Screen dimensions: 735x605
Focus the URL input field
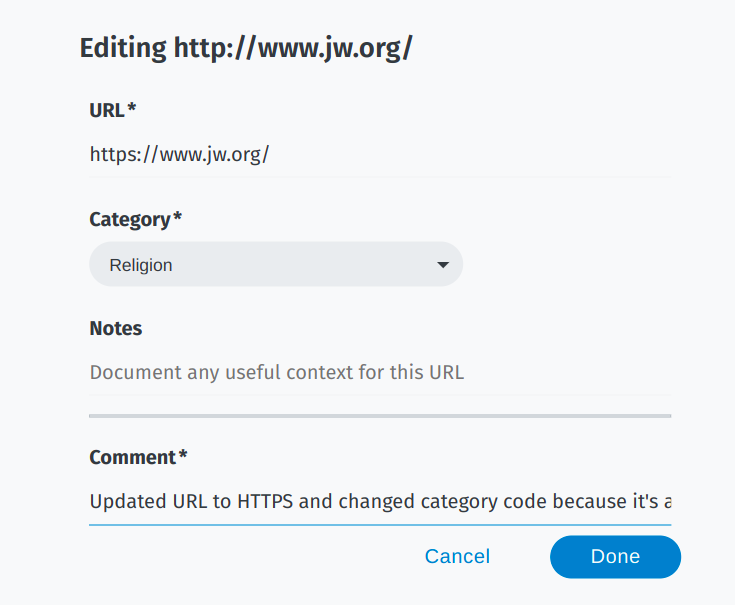pos(380,155)
